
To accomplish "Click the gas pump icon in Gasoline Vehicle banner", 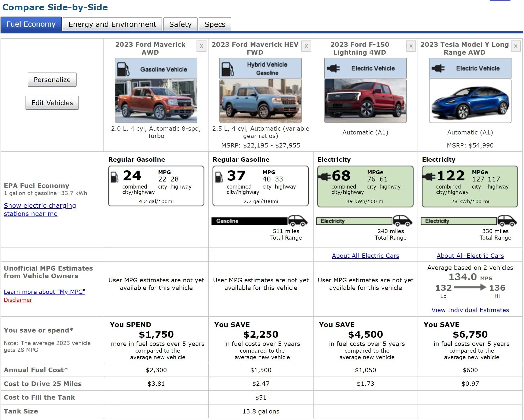I will 123,69.
